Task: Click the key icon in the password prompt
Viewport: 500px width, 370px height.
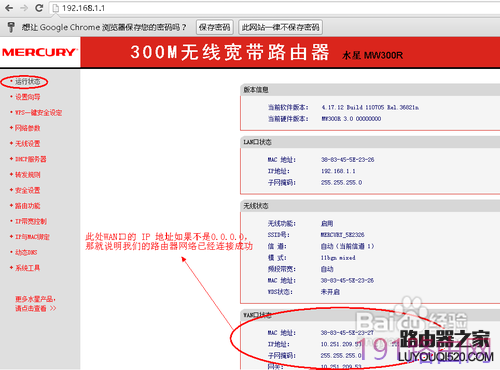Action: [11, 27]
